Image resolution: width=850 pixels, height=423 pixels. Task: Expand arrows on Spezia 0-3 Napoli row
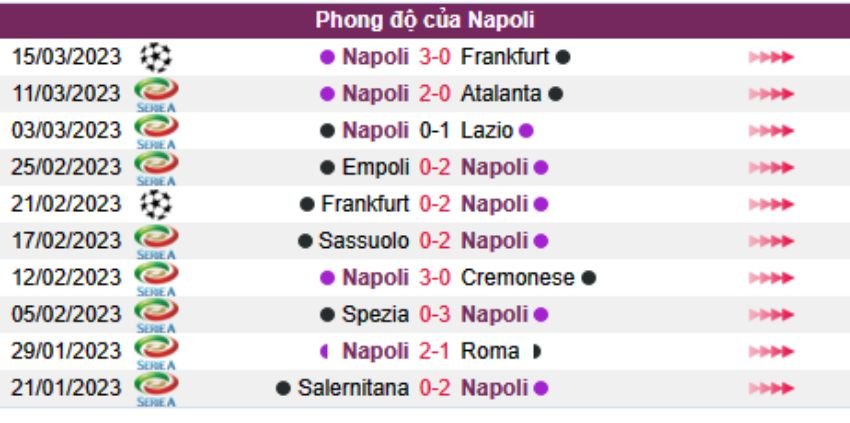[771, 315]
